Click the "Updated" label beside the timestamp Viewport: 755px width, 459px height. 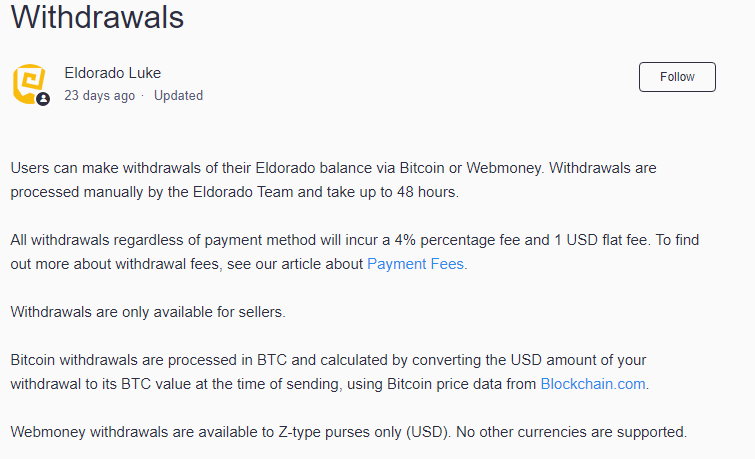[178, 95]
